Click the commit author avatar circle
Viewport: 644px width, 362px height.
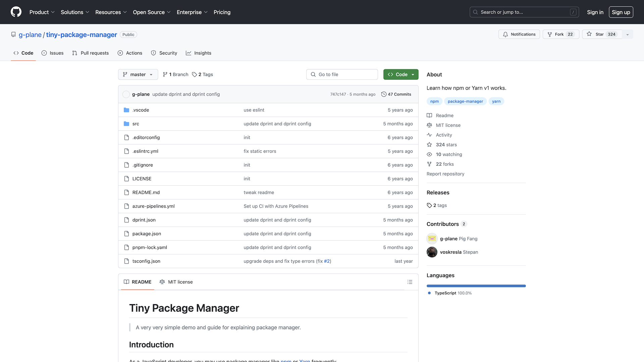pyautogui.click(x=126, y=94)
